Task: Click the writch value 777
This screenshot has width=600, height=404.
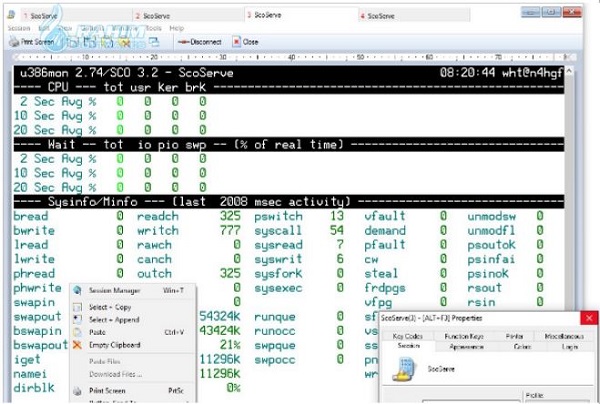Action: [x=230, y=231]
